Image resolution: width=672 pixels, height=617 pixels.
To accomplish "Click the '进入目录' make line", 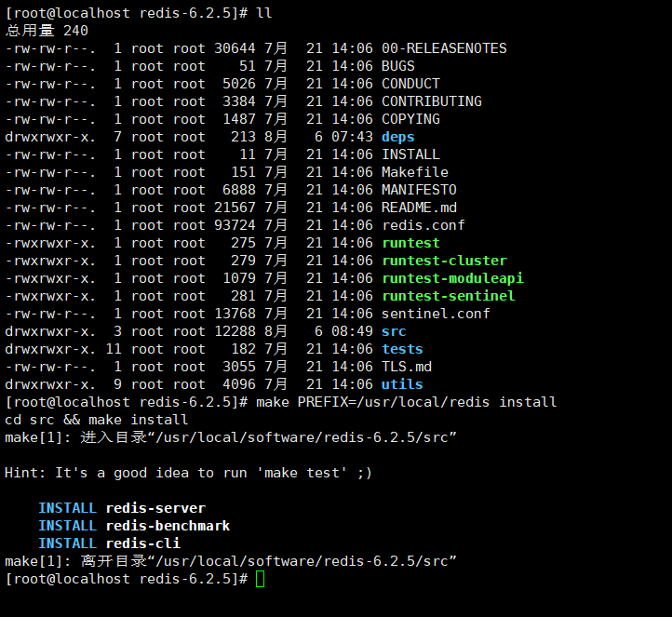I will tap(231, 437).
